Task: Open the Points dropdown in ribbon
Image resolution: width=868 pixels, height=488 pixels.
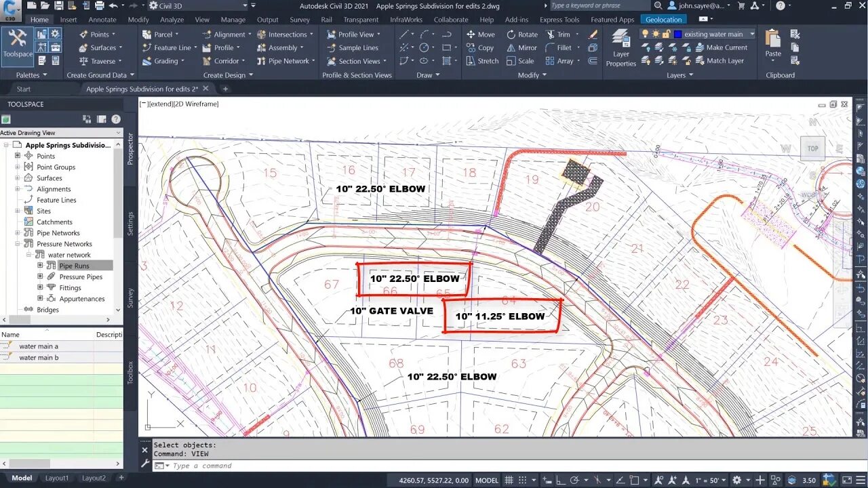Action: (97, 34)
